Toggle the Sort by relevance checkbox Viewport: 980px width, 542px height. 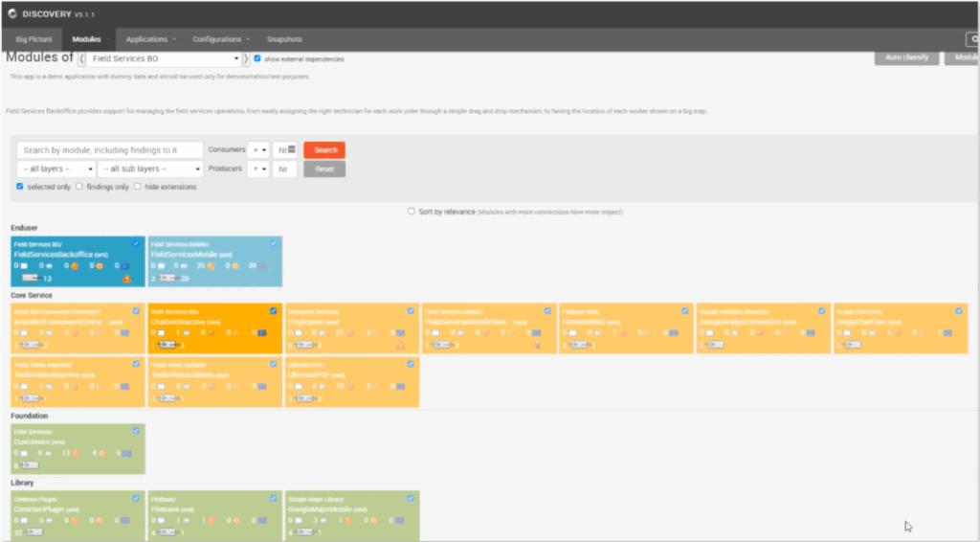click(412, 211)
